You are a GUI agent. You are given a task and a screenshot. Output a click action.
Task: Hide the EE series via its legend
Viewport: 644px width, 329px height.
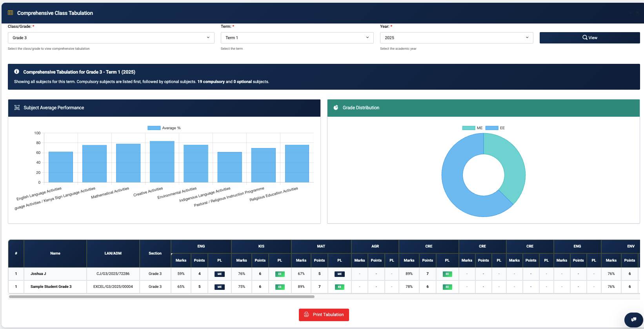tap(495, 128)
